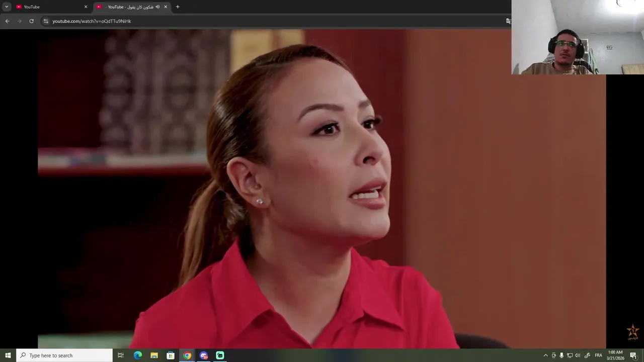Screen dimensions: 644x362
Task: Click the pen tray icon beside volume
Action: coord(587,355)
